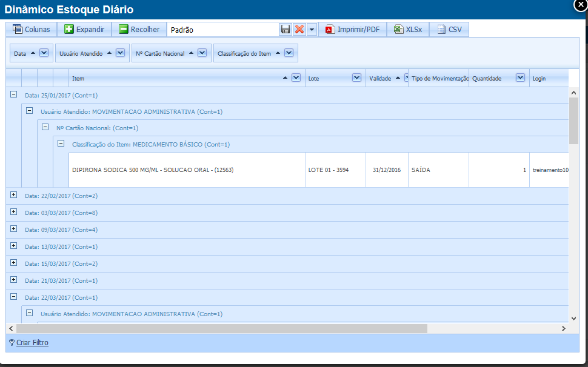This screenshot has height=367, width=588.
Task: Expand the Data: 21/03/2017 group
Action: 13,279
